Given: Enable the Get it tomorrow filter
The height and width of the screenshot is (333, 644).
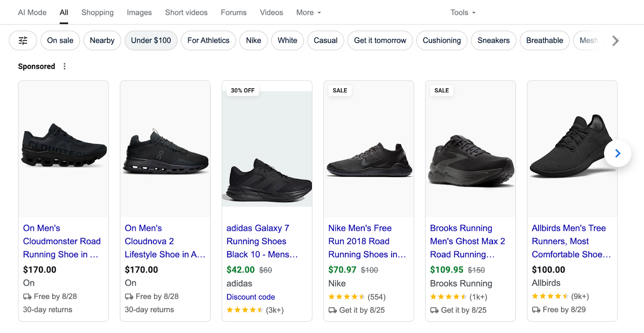Looking at the screenshot, I should tap(380, 41).
